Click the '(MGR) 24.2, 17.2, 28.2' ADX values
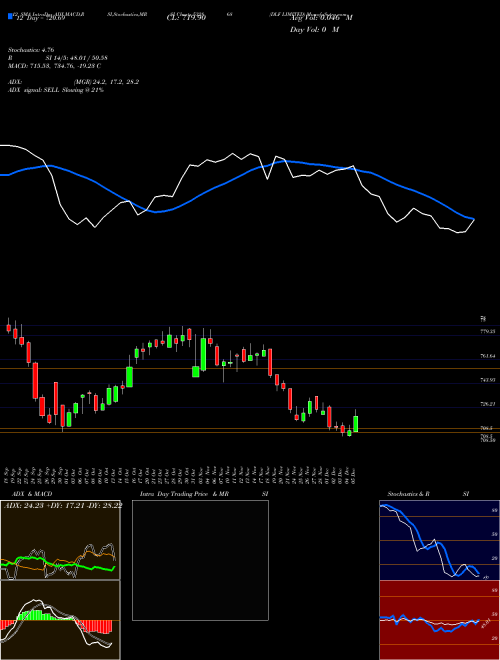Viewport: 500px width, 660px height. 106,82
